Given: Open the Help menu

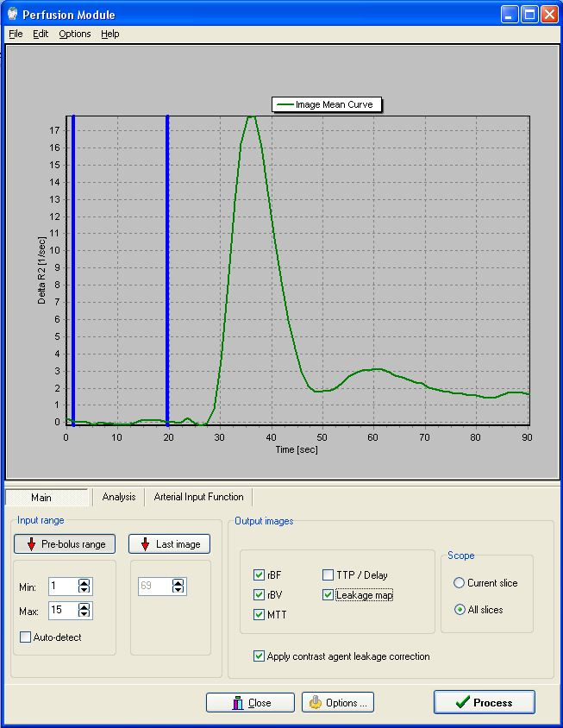Looking at the screenshot, I should point(110,34).
